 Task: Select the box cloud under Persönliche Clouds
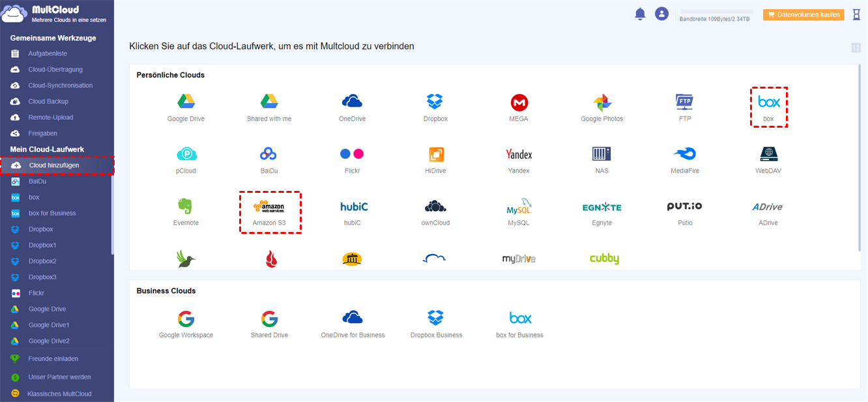769,108
